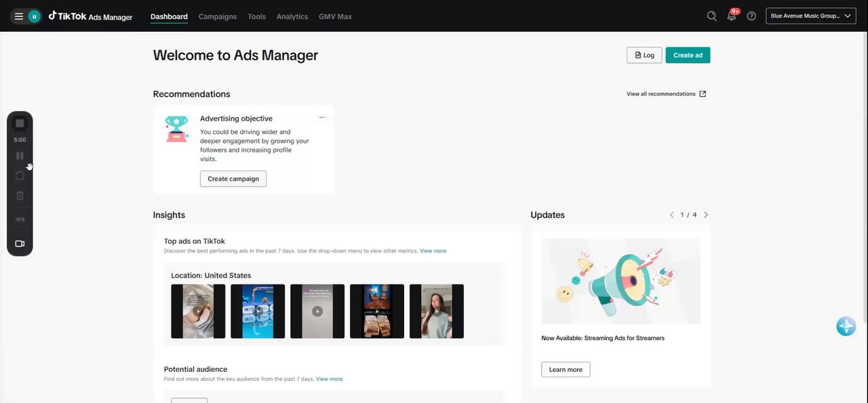The width and height of the screenshot is (868, 403).
Task: Click the Create campaign button
Action: click(233, 179)
